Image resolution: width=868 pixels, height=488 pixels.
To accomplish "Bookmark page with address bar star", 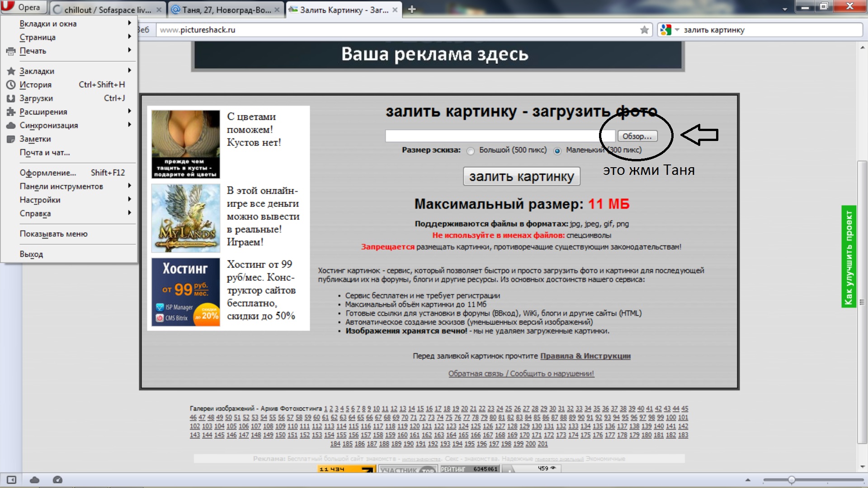I will click(x=644, y=30).
